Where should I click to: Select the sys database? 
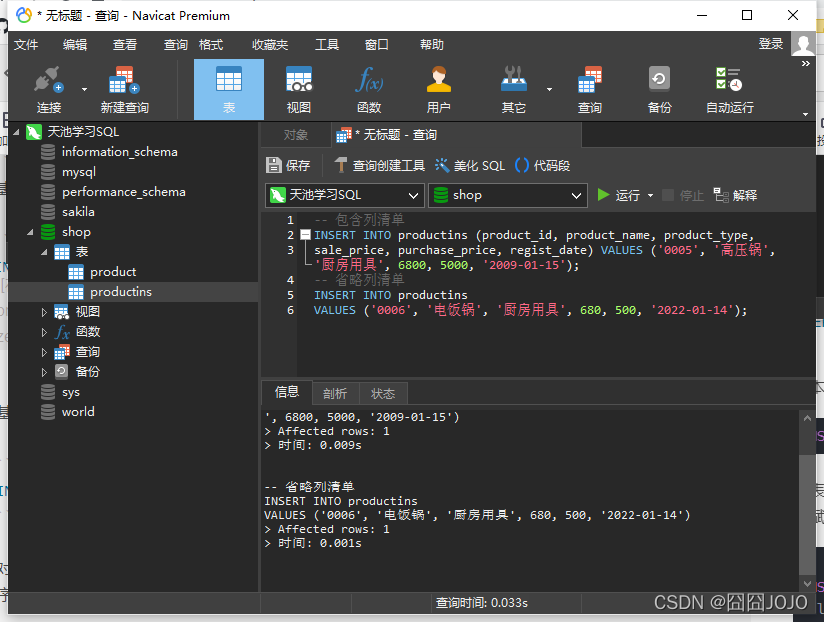[x=70, y=392]
